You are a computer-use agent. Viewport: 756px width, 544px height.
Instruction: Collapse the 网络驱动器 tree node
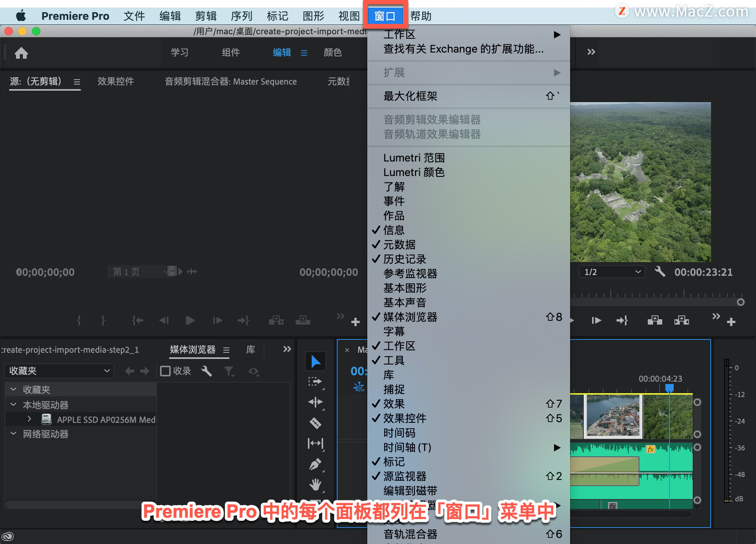point(13,434)
